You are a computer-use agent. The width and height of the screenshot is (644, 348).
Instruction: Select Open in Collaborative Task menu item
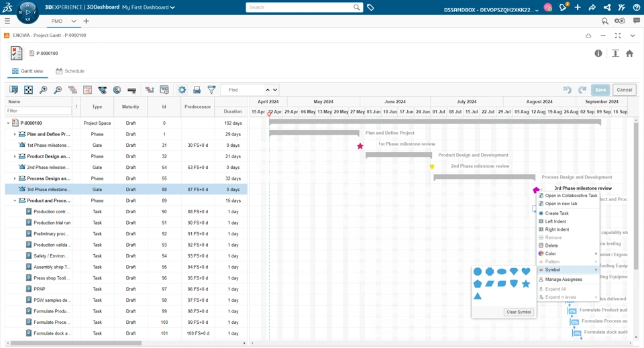click(568, 196)
